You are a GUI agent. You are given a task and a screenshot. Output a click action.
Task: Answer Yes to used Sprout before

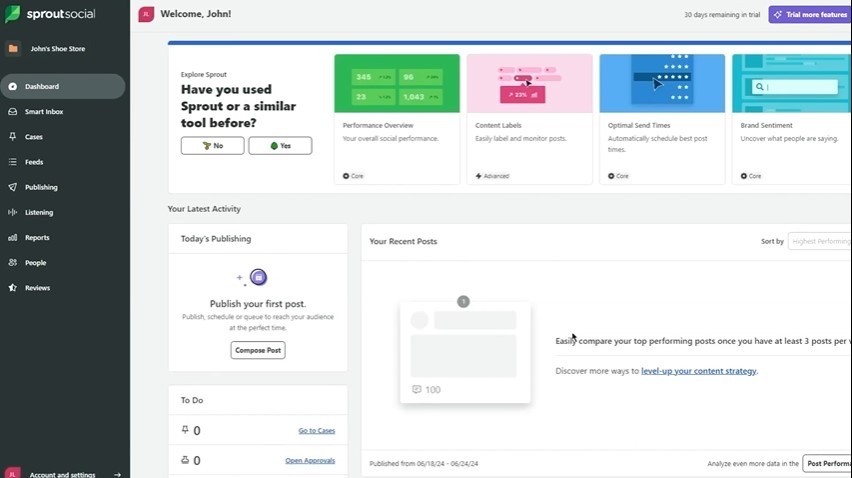[280, 146]
